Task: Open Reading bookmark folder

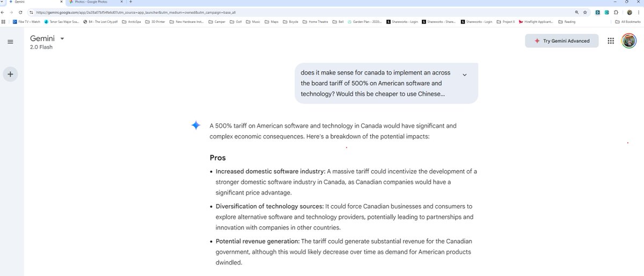Action: coord(567,22)
